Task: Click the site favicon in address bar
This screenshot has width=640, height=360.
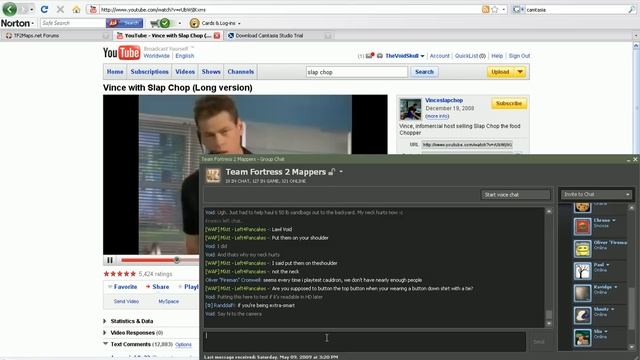Action: pyautogui.click(x=93, y=9)
